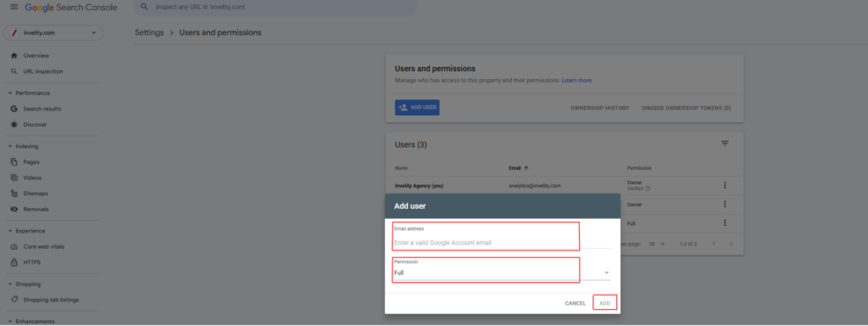
Task: Click CANCEL in Add user dialog
Action: click(576, 303)
